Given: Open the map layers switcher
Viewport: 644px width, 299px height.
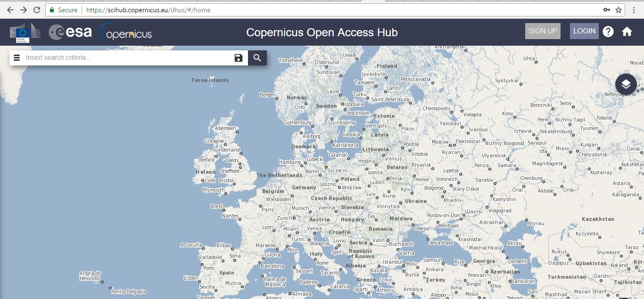Looking at the screenshot, I should click(x=626, y=84).
